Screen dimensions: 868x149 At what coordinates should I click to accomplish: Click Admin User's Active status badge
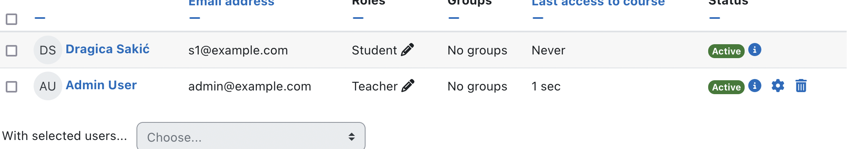(x=726, y=87)
